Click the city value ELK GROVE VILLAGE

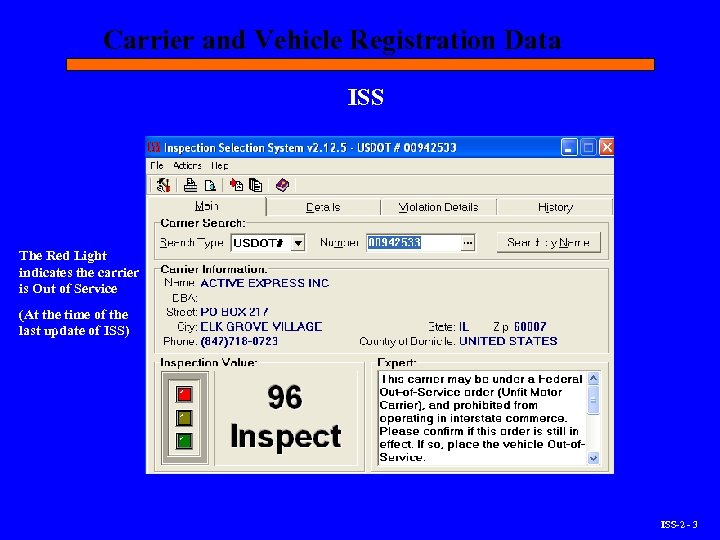261,326
